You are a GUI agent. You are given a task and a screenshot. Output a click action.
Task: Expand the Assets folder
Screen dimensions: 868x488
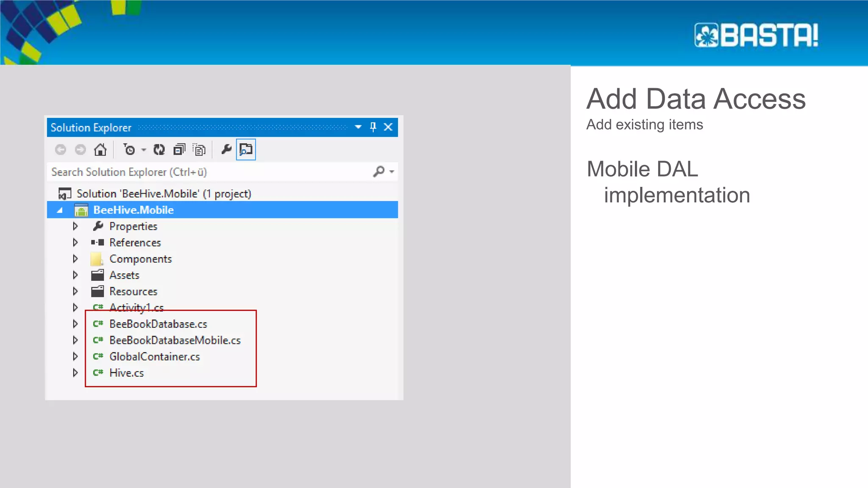pyautogui.click(x=75, y=275)
